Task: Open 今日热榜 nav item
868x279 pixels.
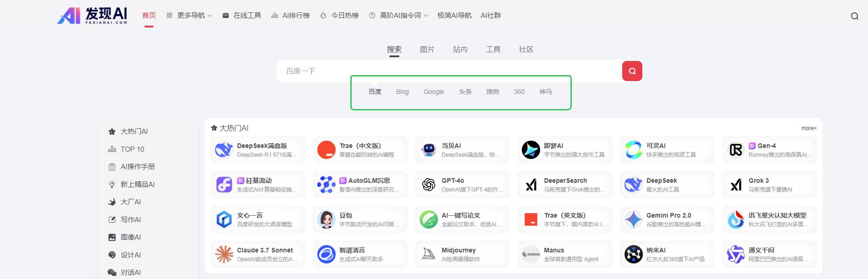Action: click(x=339, y=16)
